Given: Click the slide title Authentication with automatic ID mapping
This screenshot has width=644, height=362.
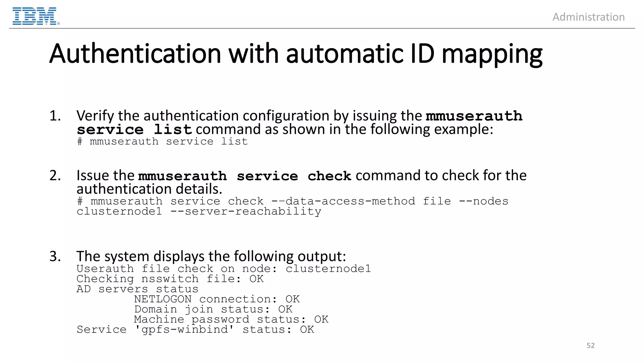Looking at the screenshot, I should pos(296,54).
